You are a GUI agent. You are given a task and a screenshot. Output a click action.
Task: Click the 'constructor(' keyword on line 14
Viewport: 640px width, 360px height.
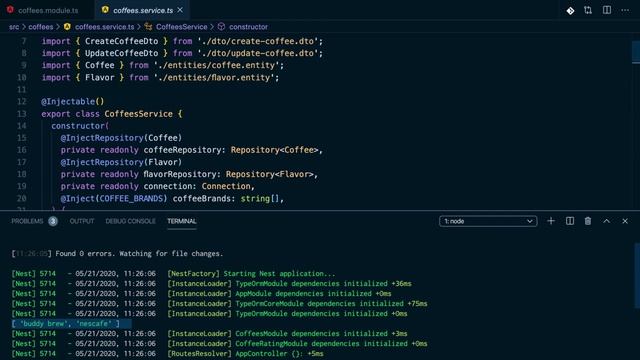coord(80,126)
